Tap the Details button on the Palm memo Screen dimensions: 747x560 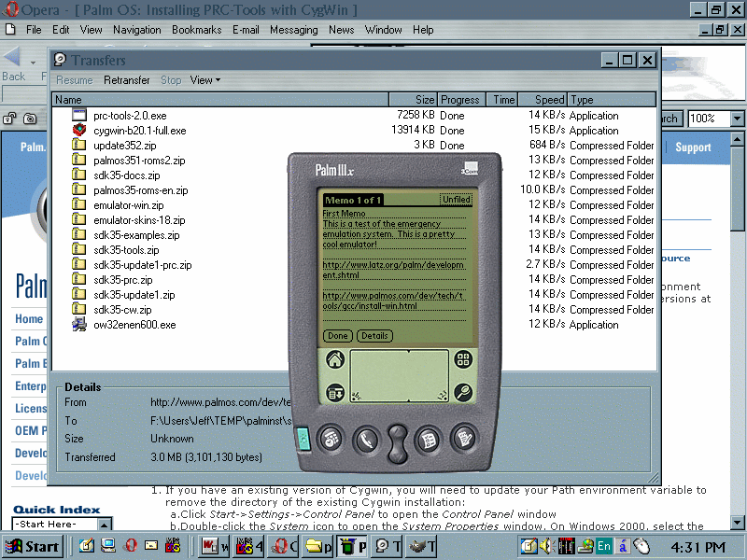point(374,336)
